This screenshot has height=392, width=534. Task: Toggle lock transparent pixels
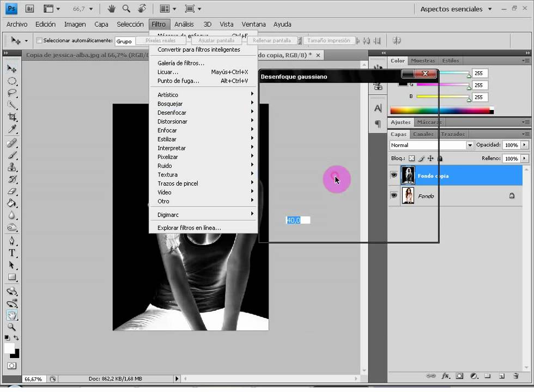pos(412,158)
